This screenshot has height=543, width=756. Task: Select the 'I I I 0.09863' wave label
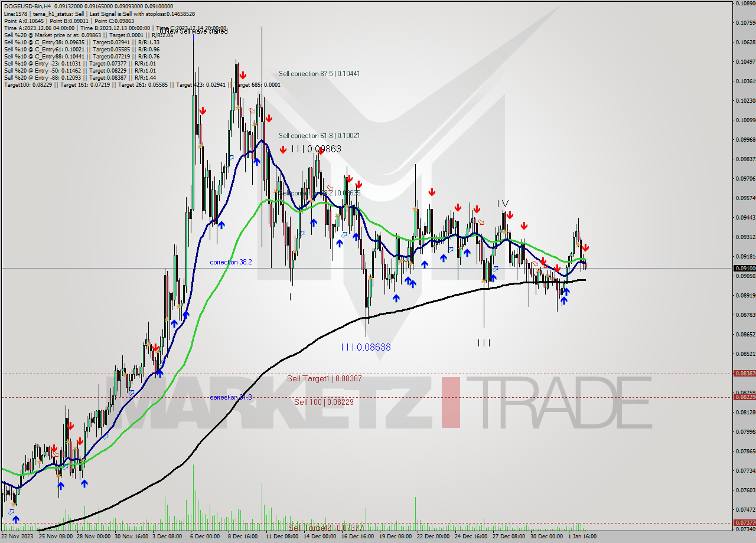click(316, 149)
